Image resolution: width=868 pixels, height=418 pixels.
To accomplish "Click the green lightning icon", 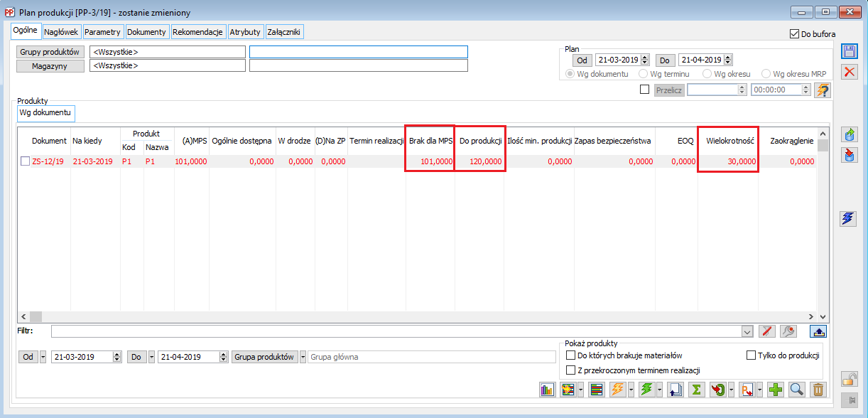I will click(646, 390).
